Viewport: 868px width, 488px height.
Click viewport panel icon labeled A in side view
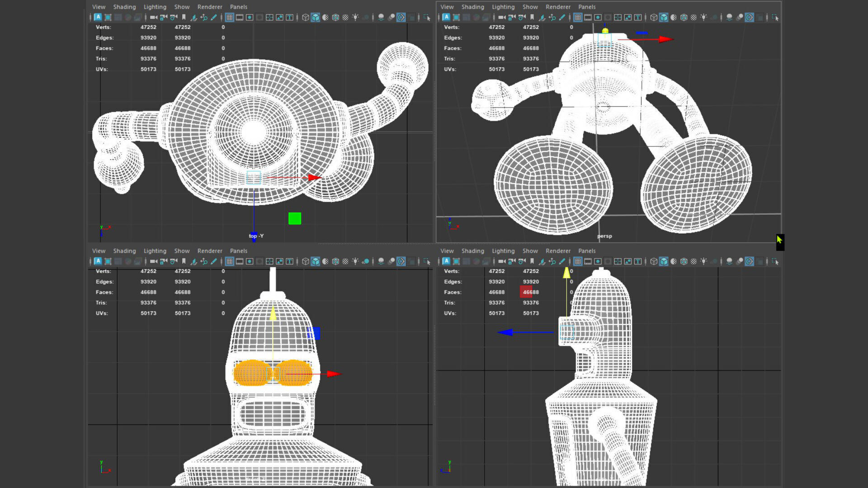click(x=446, y=261)
